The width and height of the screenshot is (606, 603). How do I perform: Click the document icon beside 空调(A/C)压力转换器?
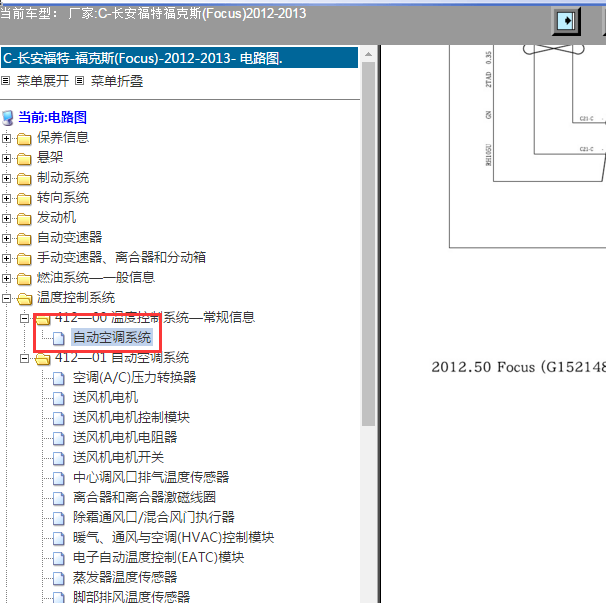[x=59, y=378]
